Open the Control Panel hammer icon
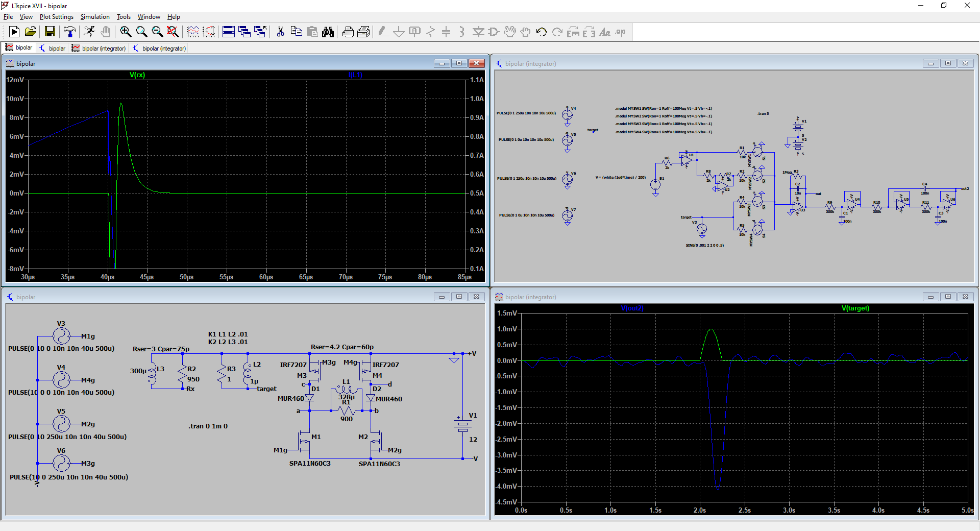Viewport: 980px width, 531px height. (x=70, y=32)
